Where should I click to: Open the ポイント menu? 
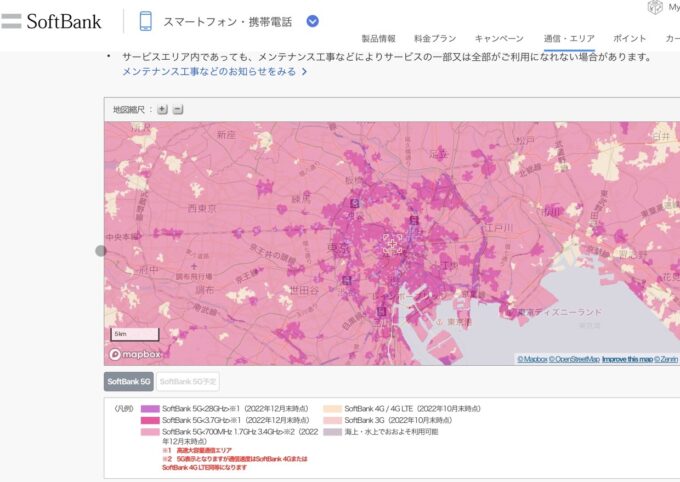point(629,39)
